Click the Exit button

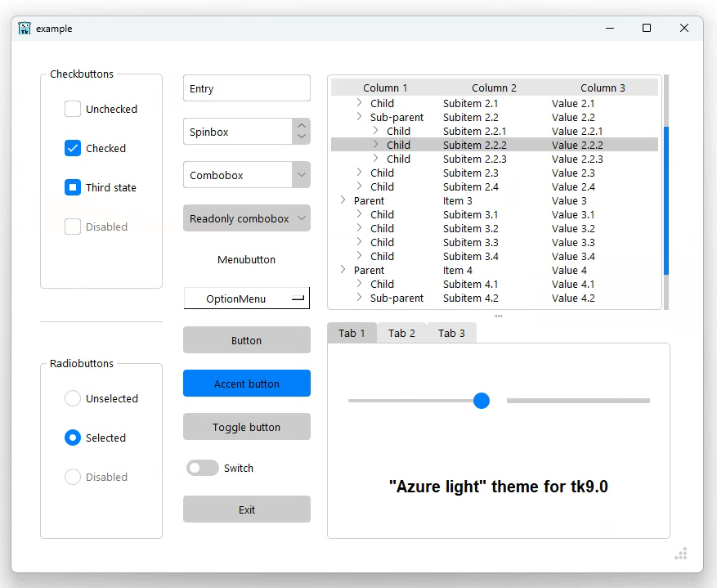coord(247,509)
